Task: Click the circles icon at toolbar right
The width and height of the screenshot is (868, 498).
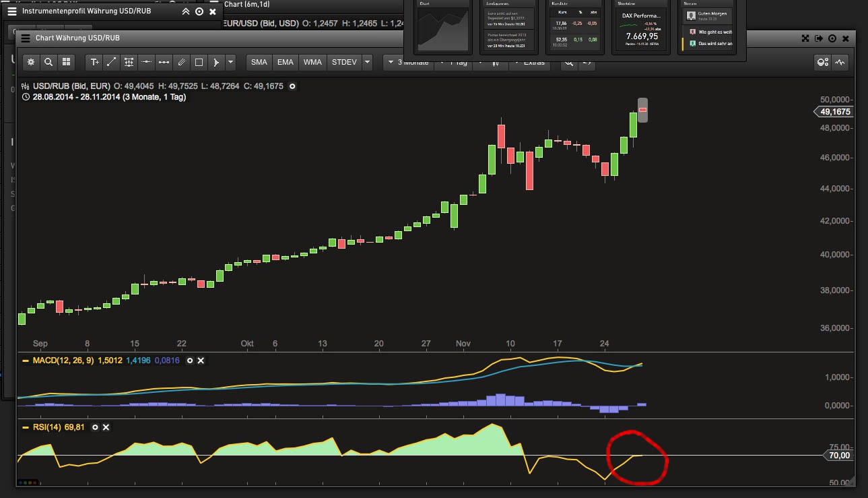Action: coord(822,62)
